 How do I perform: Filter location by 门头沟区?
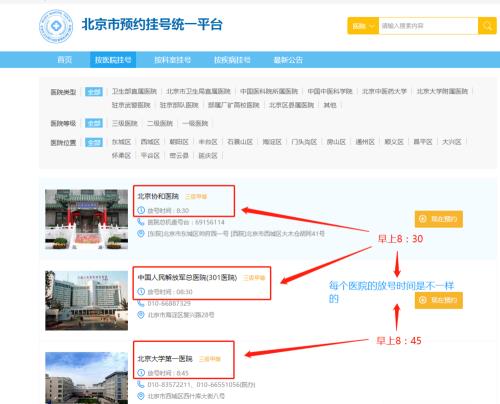click(304, 142)
